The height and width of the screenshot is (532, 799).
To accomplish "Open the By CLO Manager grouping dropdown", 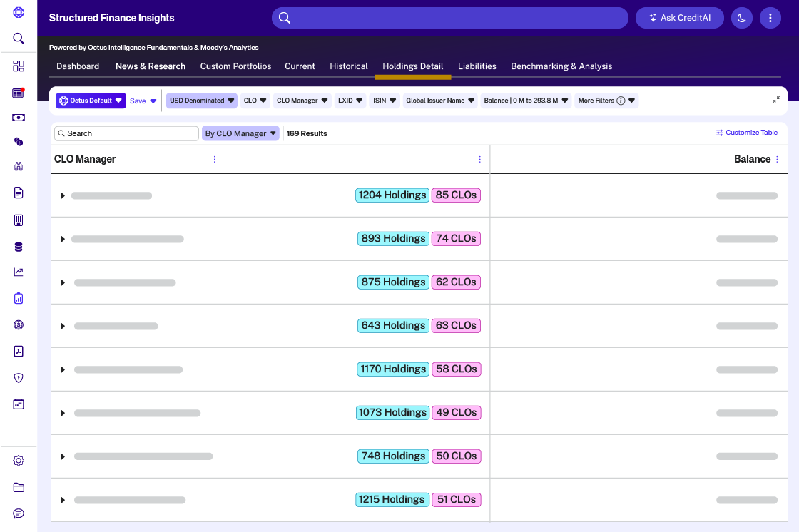I will pyautogui.click(x=240, y=133).
